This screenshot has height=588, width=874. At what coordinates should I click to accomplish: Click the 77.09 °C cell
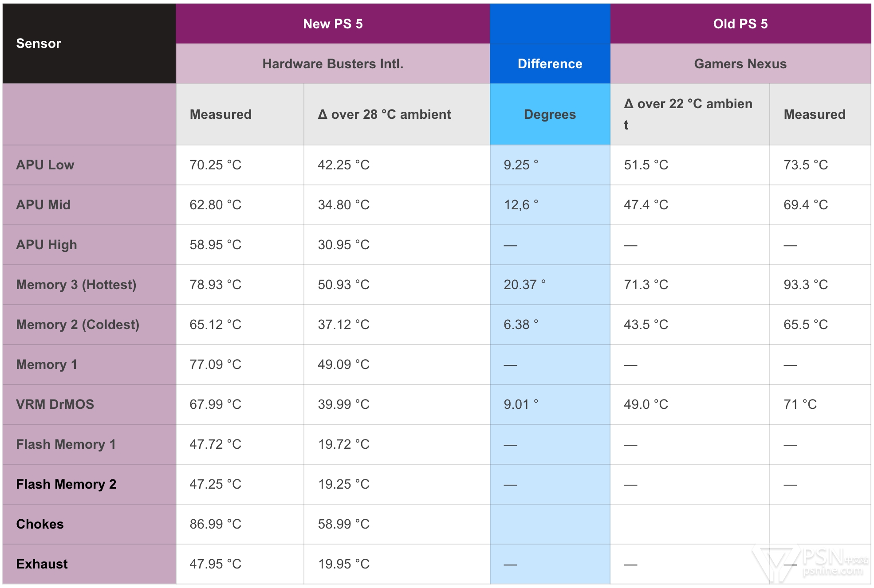[x=240, y=365]
